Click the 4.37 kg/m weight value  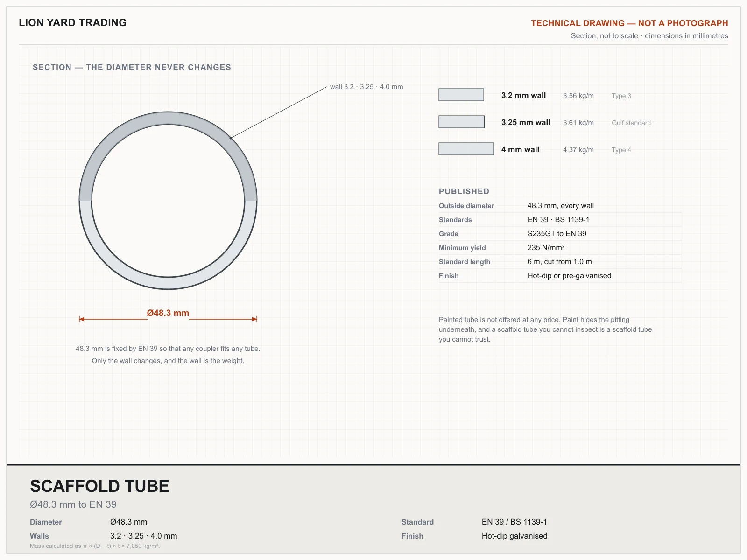click(578, 150)
